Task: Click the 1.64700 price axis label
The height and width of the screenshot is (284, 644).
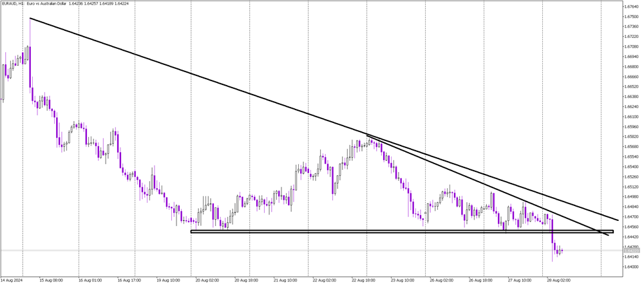Action: (631, 216)
